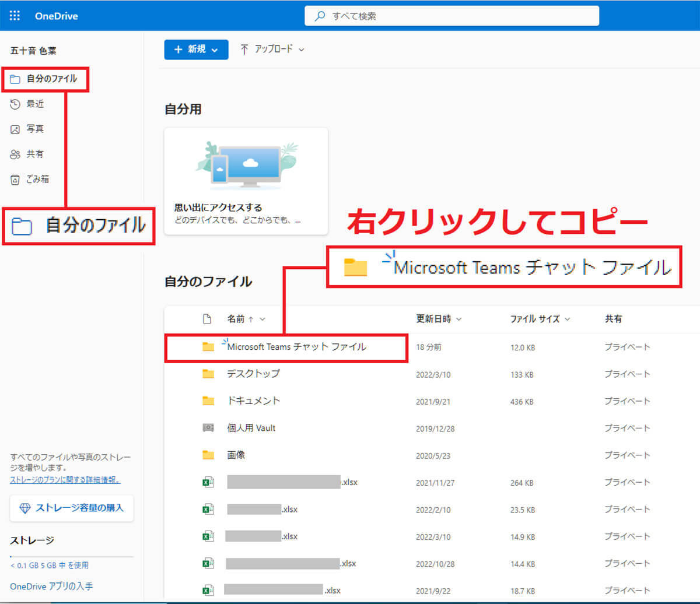The width and height of the screenshot is (700, 604).
Task: Click the Microsoft Teams チャット ファイル folder icon
Action: point(208,347)
